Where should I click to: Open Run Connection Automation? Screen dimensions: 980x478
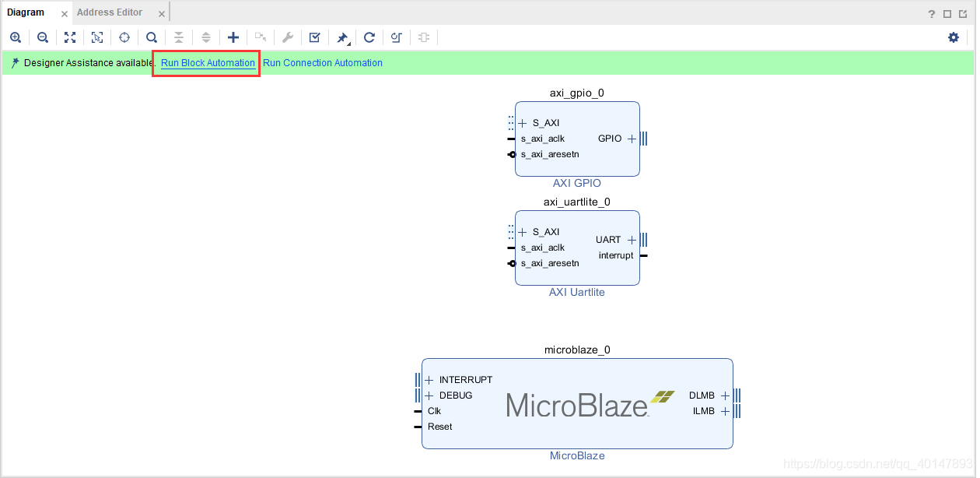coord(323,62)
